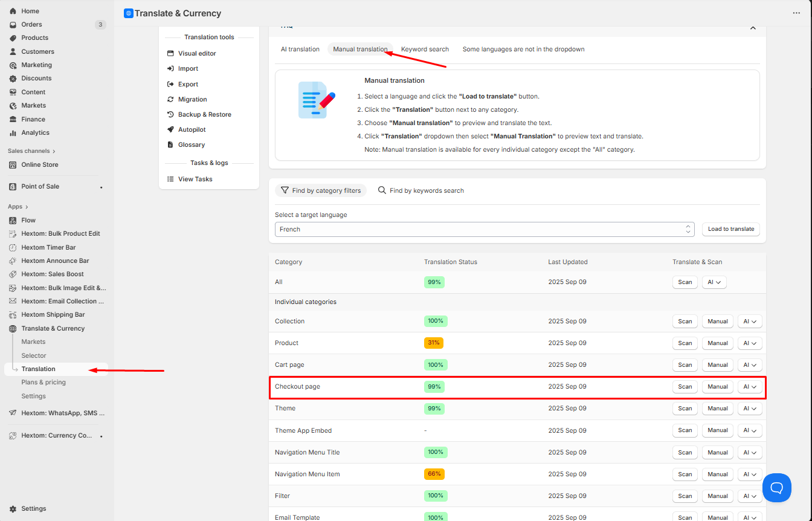Select Find by category filters
812x521 pixels.
(x=321, y=190)
